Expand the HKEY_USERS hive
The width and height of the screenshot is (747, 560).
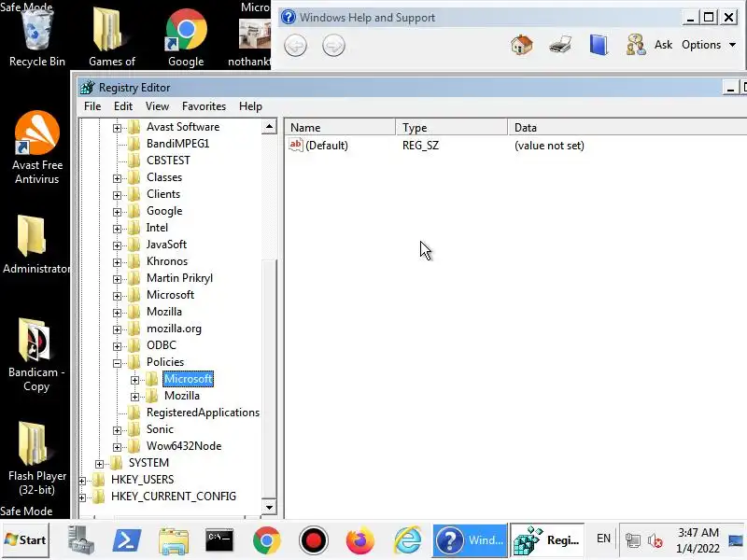[82, 481]
